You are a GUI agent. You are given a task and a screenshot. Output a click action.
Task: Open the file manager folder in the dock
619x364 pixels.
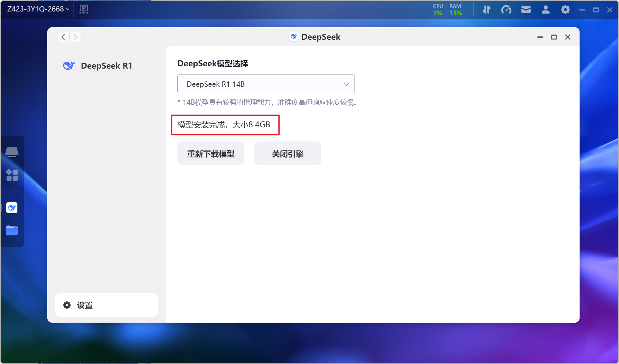coord(12,230)
